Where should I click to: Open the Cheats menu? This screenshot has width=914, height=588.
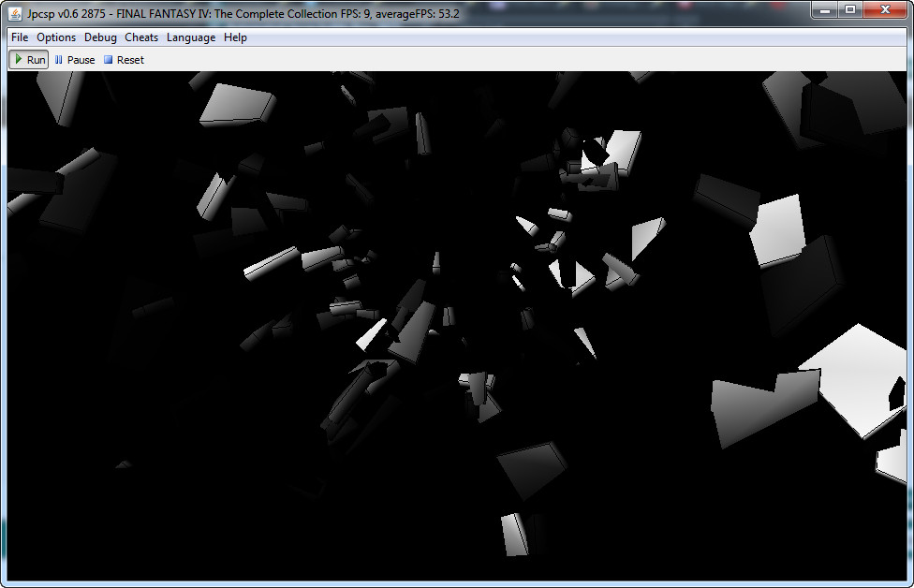tap(141, 37)
